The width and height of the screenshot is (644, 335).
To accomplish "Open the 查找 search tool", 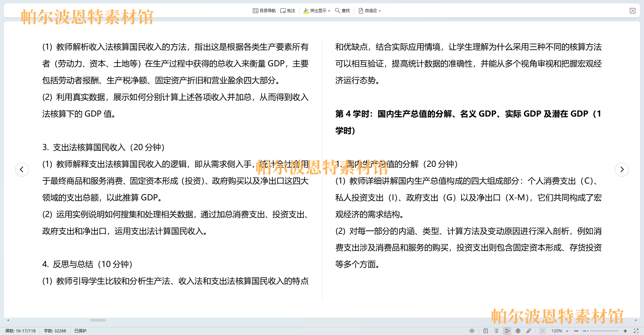I will 342,11.
